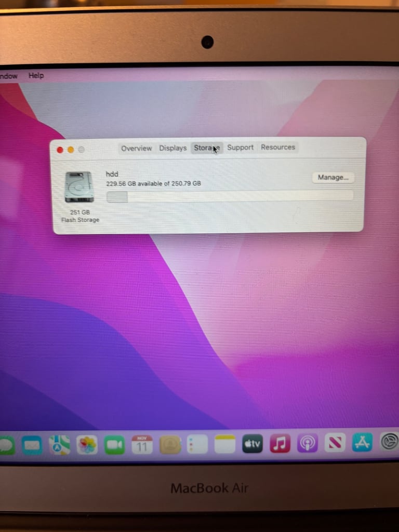Open News from the Dock
Image resolution: width=399 pixels, height=532 pixels.
click(335, 443)
